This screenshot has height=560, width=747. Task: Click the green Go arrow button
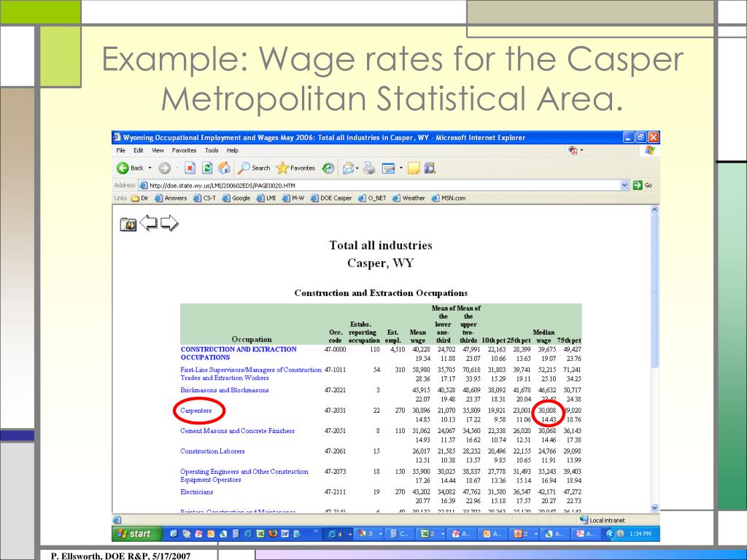coord(642,185)
